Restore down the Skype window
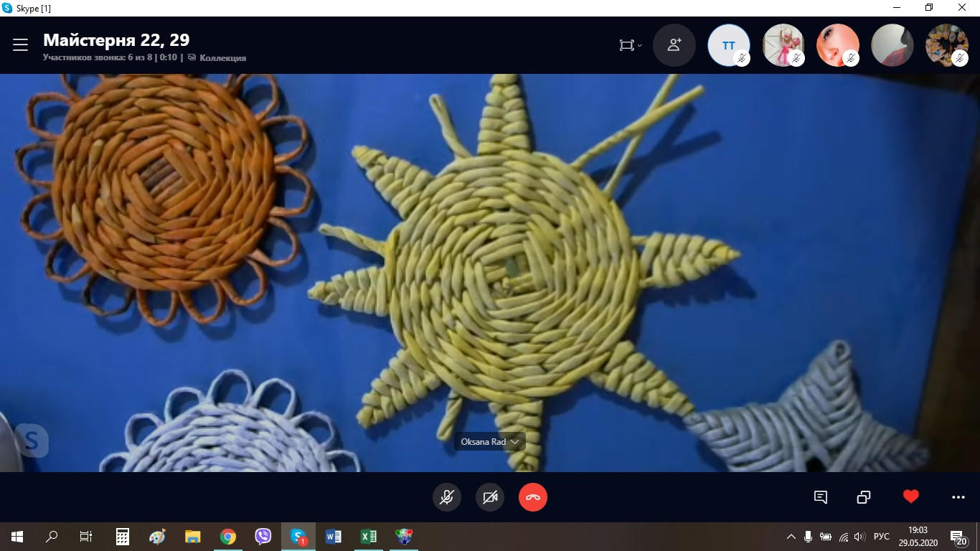 point(930,8)
